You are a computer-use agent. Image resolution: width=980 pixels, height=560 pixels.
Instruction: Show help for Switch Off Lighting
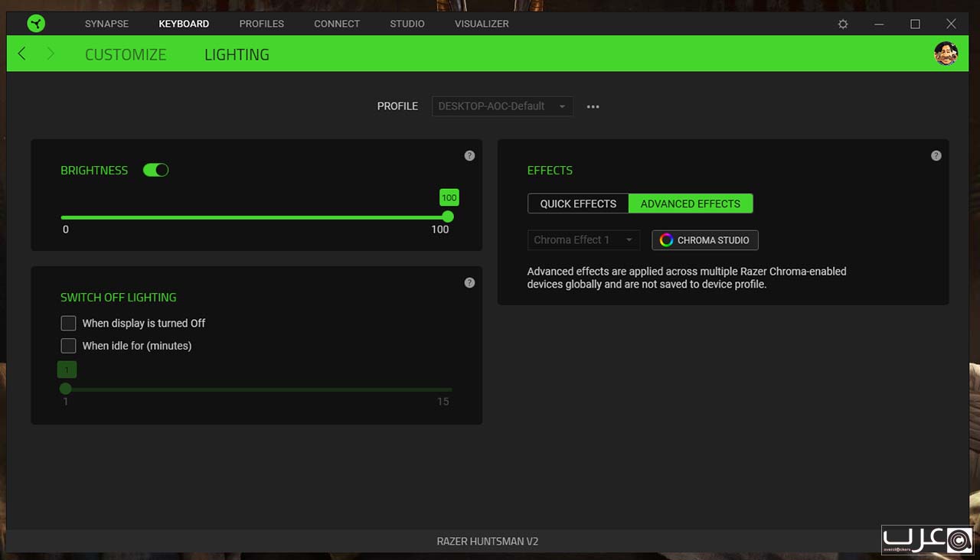pos(469,283)
